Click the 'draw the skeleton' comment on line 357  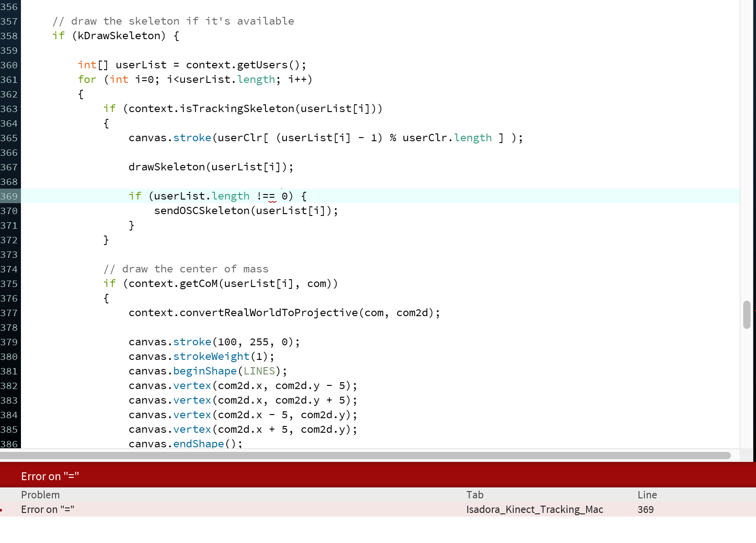pos(174,21)
